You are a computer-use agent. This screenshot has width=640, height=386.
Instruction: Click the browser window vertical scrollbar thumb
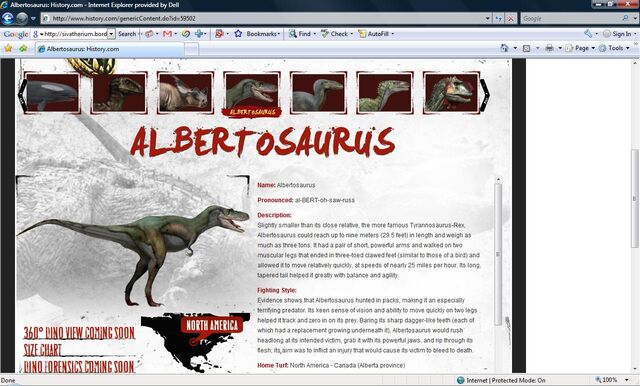click(x=635, y=198)
